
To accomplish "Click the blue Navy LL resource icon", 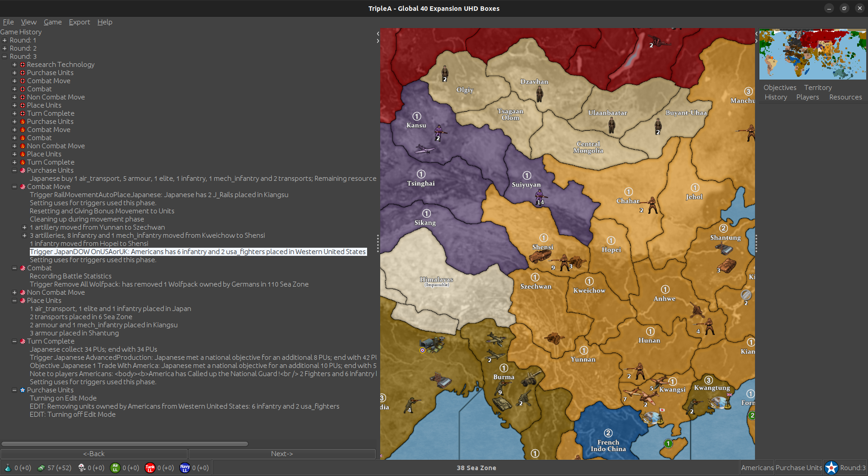I will pyautogui.click(x=185, y=468).
